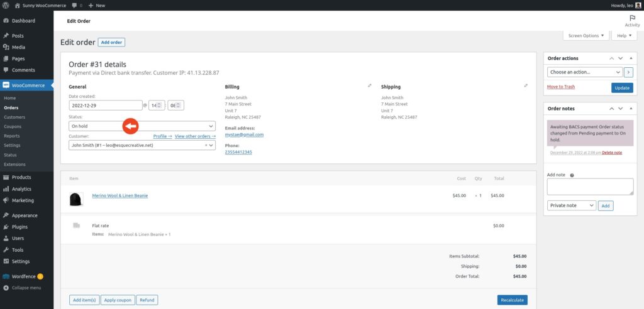Open the Customer select dropdown
The image size is (644, 309).
[142, 145]
